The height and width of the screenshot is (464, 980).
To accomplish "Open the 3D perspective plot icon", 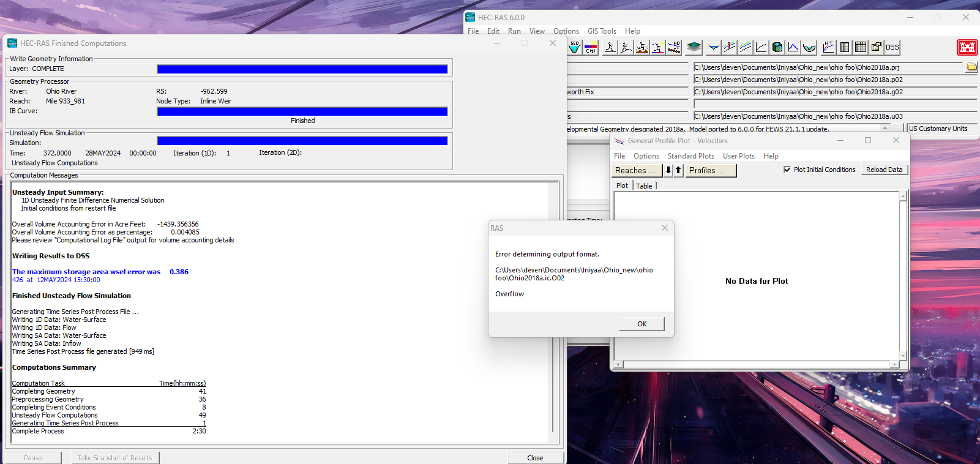I will coord(777,47).
